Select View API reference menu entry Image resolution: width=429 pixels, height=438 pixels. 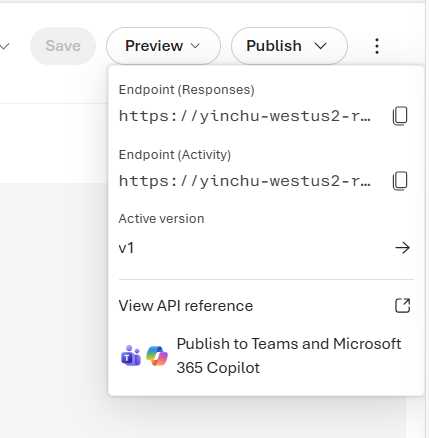click(266, 306)
